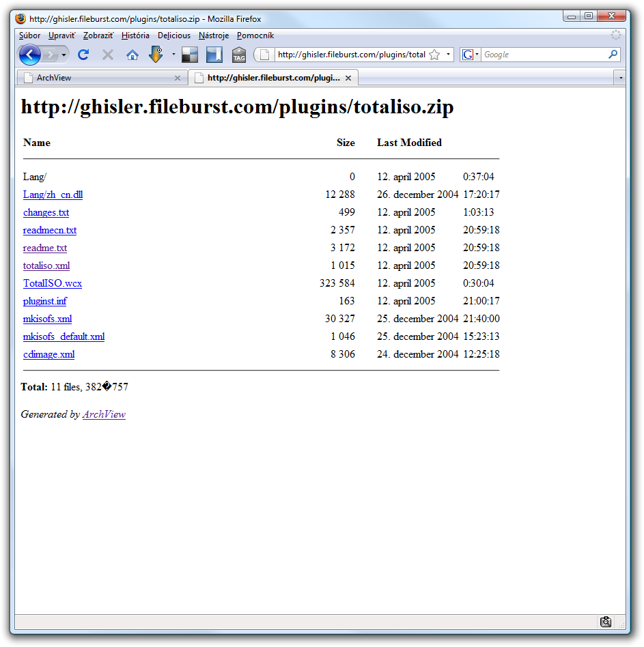Click the Google search input box
The image size is (644, 647).
544,55
